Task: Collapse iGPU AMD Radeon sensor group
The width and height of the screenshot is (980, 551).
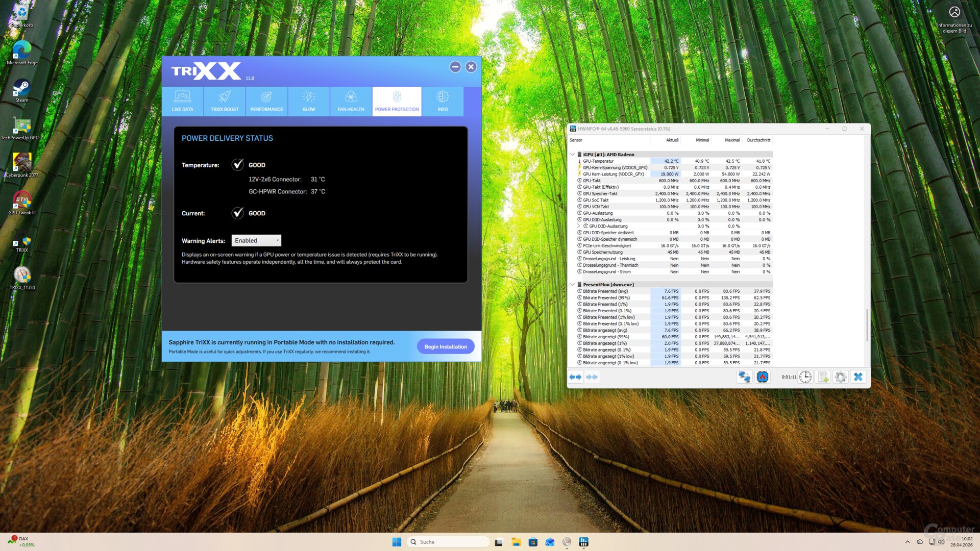Action: coord(572,155)
